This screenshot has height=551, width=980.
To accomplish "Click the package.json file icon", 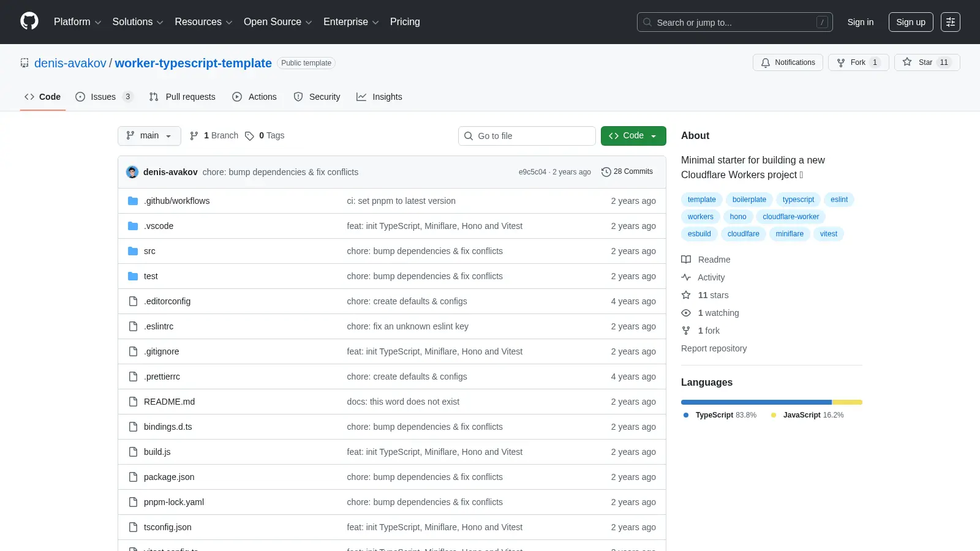I will point(133,477).
